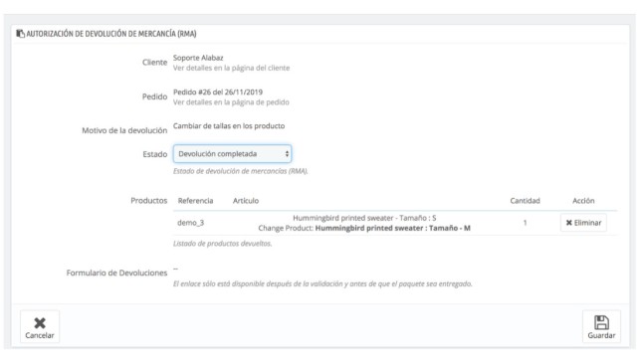Image resolution: width=643 pixels, height=364 pixels.
Task: Click Listado de productos devueltos hint
Action: coord(223,244)
